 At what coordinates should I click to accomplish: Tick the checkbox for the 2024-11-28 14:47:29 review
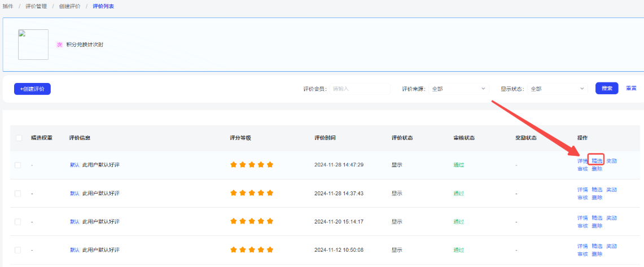click(x=18, y=165)
